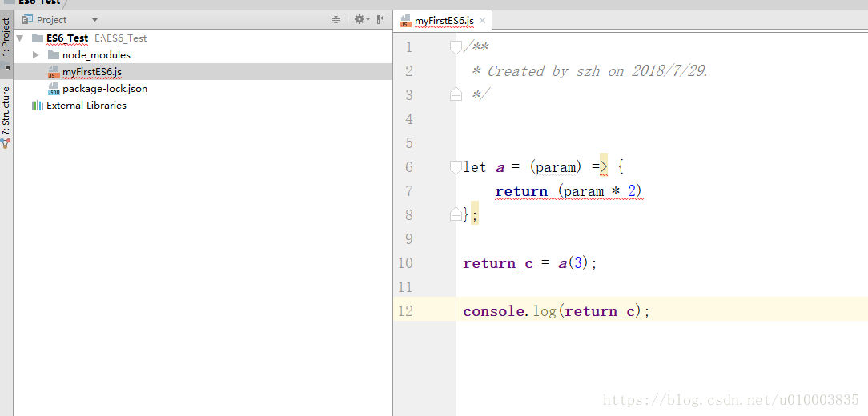
Task: Click the Project view icon in panel header
Action: (x=26, y=20)
